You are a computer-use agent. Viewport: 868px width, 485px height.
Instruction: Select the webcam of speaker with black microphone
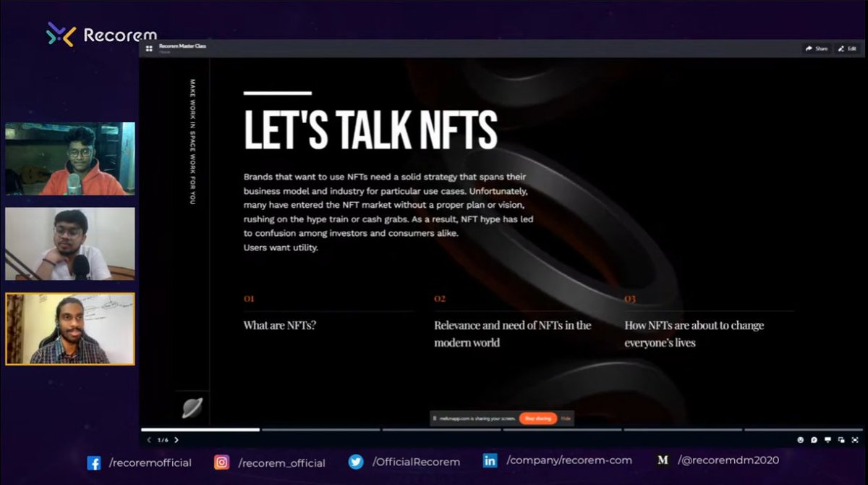coord(70,244)
